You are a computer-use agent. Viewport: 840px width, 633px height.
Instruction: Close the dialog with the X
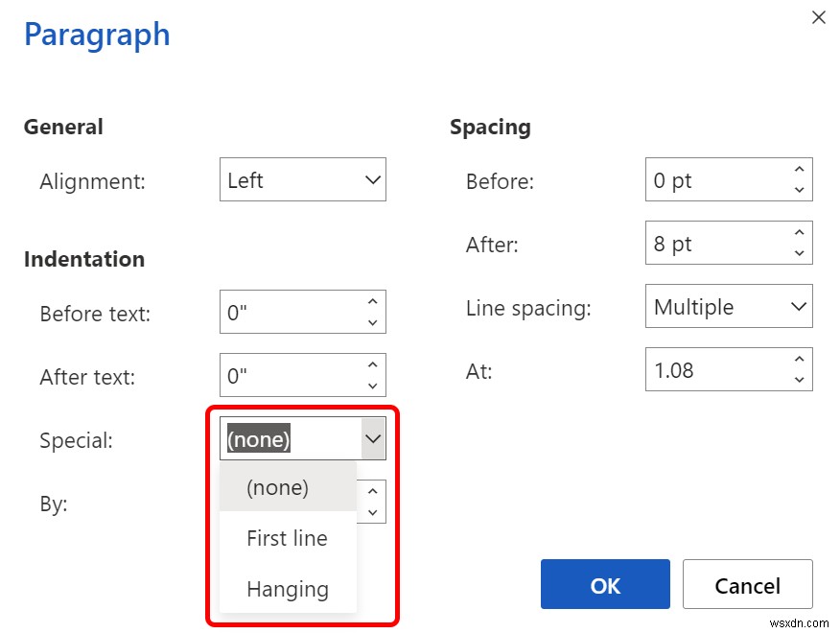[x=818, y=17]
